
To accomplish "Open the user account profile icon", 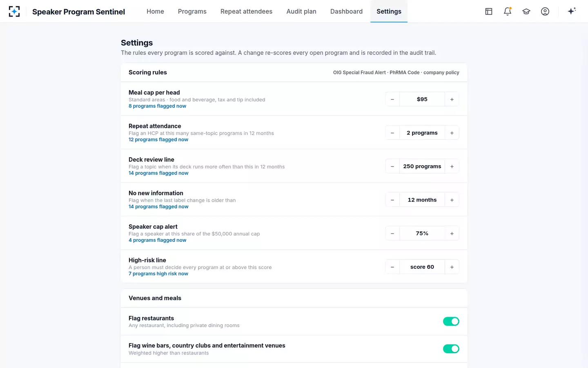I will tap(545, 11).
